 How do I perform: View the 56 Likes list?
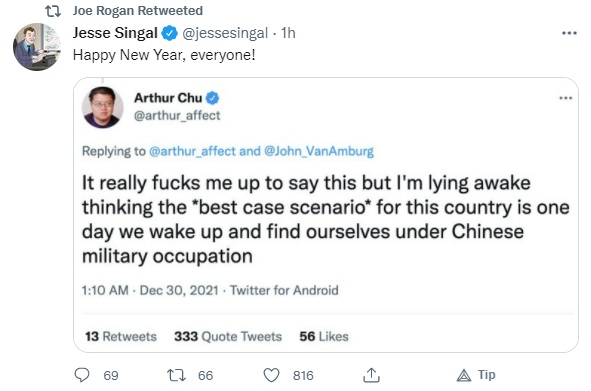[x=324, y=336]
